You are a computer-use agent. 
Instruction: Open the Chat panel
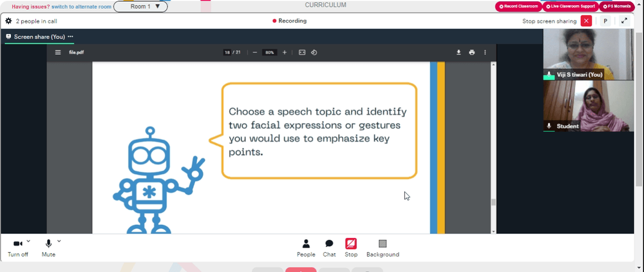point(329,249)
